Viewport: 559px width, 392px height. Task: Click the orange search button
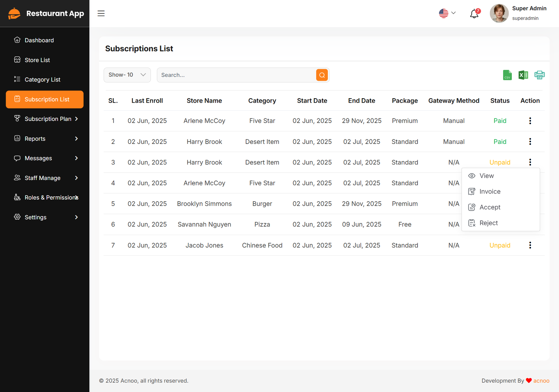click(x=322, y=75)
